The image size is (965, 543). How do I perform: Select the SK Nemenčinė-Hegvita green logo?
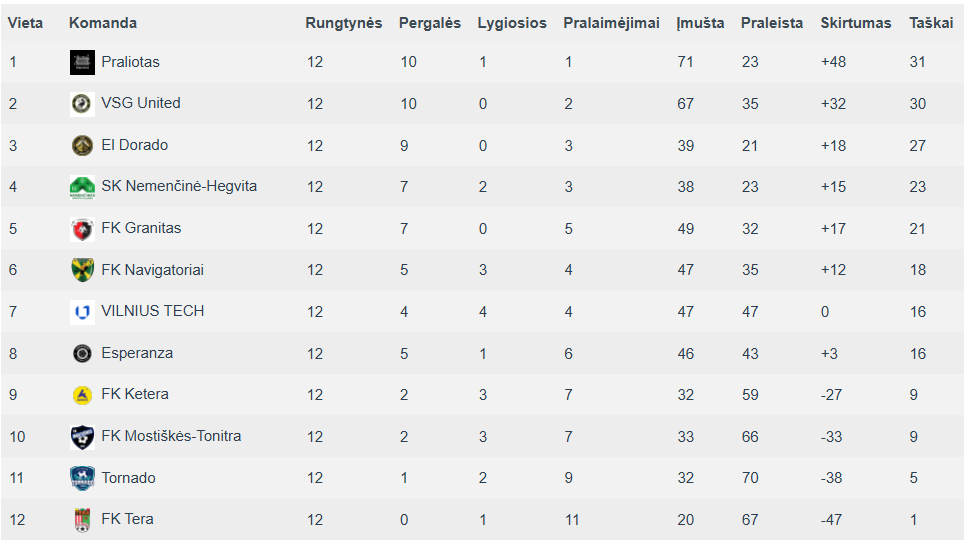(82, 187)
